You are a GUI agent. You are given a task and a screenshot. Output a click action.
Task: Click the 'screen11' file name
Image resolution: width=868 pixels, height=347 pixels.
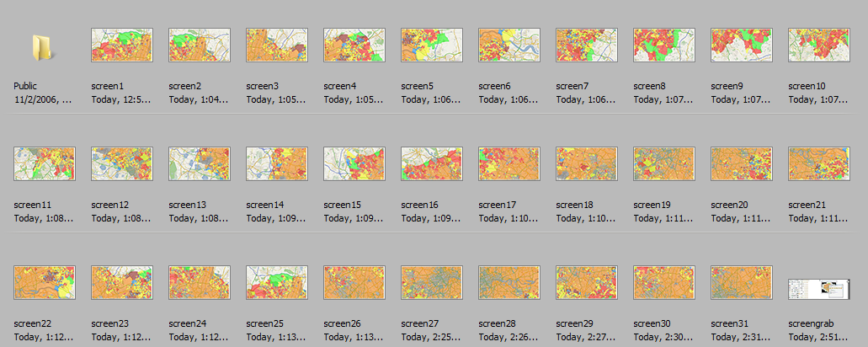coord(32,206)
